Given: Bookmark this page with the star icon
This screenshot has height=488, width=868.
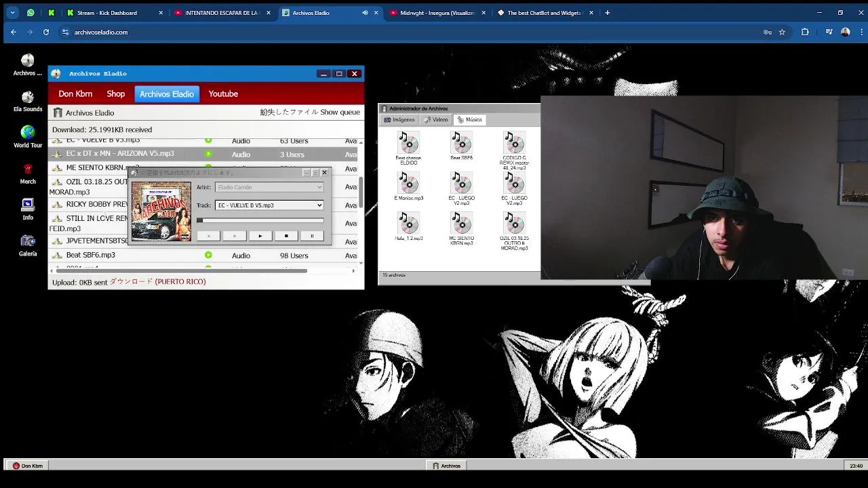Looking at the screenshot, I should 782,32.
